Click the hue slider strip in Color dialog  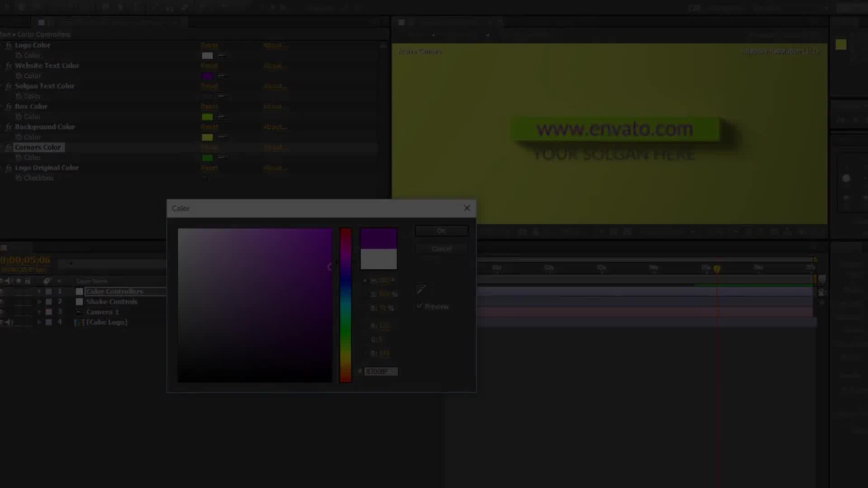pyautogui.click(x=345, y=305)
